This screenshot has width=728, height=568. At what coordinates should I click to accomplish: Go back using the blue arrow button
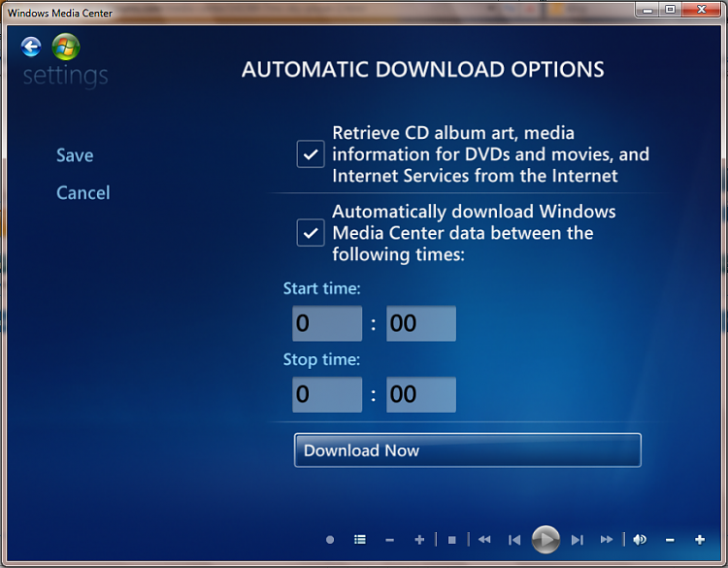31,47
